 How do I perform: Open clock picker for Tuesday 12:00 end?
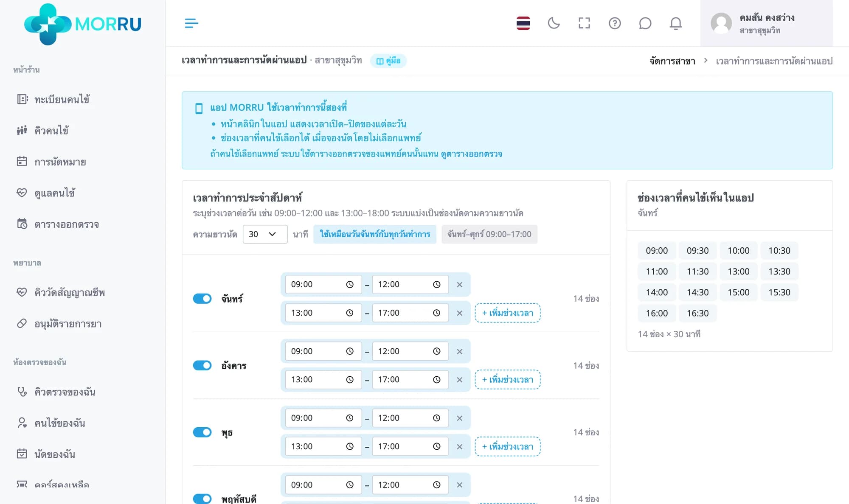tap(436, 351)
